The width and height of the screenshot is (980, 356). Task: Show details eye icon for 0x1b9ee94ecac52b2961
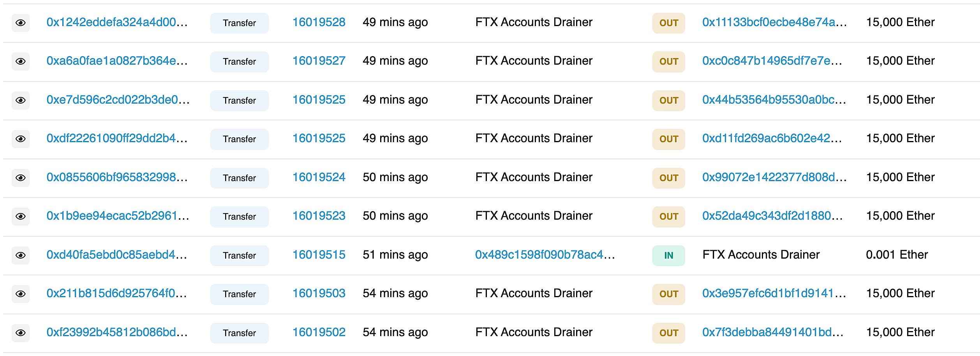coord(21,217)
